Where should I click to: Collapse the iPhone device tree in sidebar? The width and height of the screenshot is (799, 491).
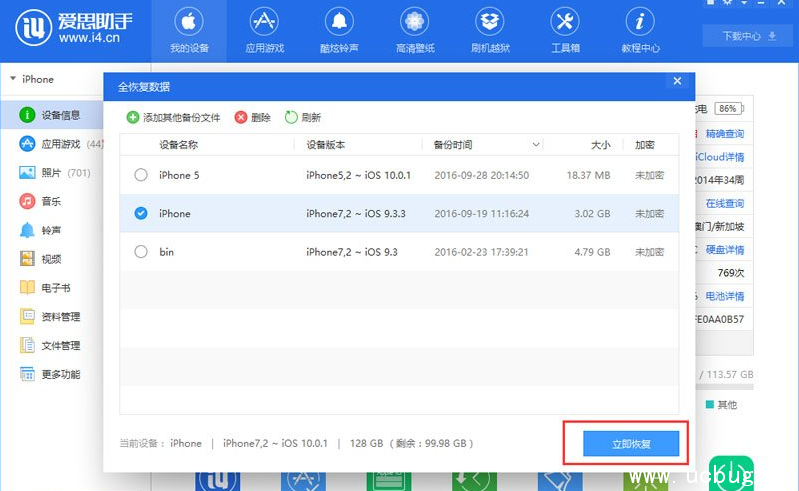tap(12, 79)
